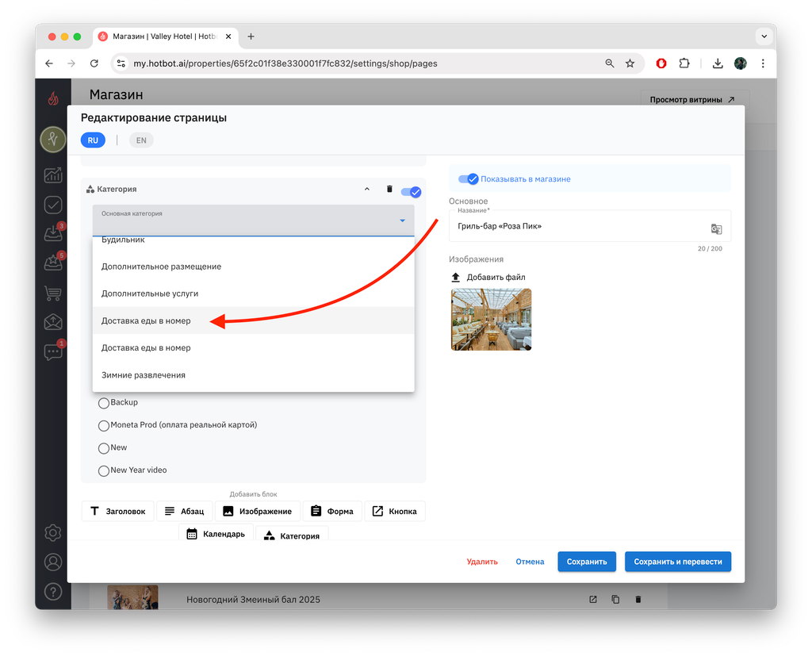Click the translate icon in the Название field

pos(716,228)
